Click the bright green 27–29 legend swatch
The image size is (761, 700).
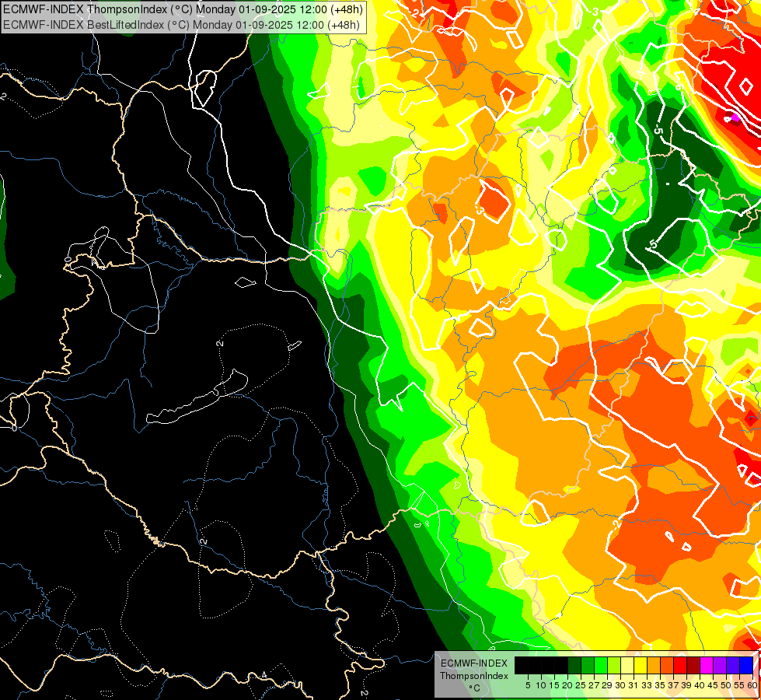(601, 665)
